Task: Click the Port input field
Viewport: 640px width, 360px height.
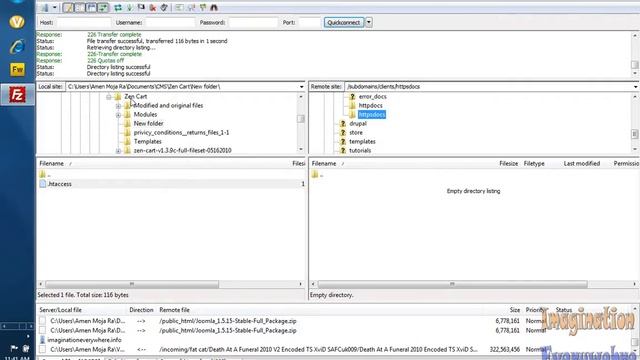Action: pyautogui.click(x=309, y=22)
